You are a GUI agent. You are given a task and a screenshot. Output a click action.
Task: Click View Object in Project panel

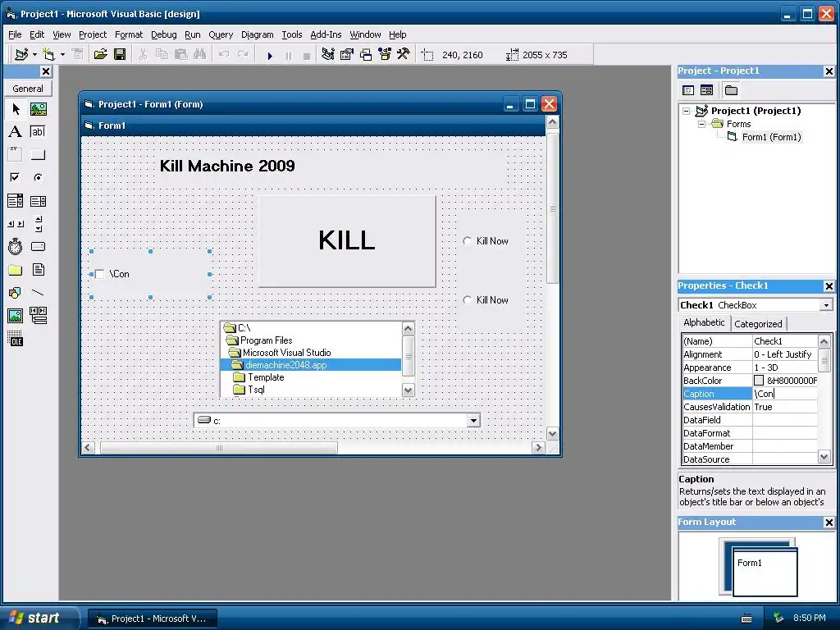[x=706, y=90]
